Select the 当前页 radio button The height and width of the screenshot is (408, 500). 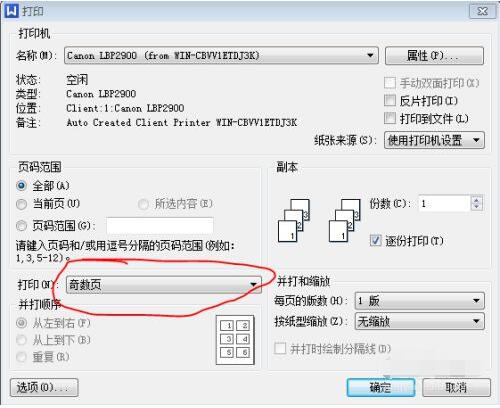[21, 204]
